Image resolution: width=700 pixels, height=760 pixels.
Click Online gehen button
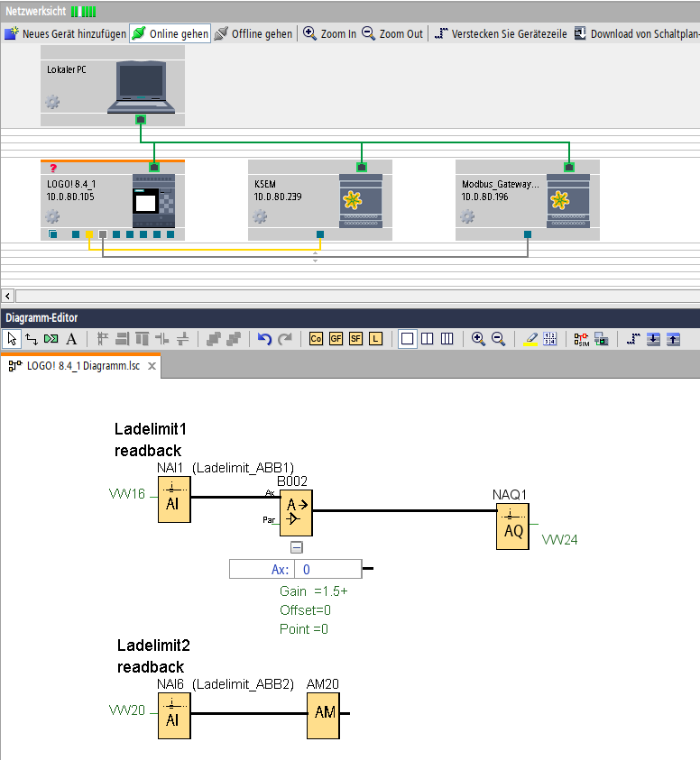pos(170,33)
